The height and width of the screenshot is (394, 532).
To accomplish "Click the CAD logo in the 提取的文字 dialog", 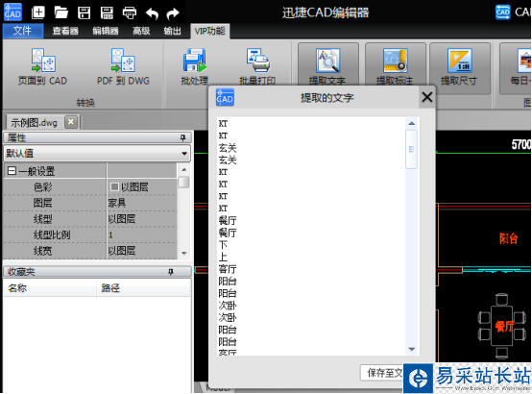I will (x=225, y=97).
